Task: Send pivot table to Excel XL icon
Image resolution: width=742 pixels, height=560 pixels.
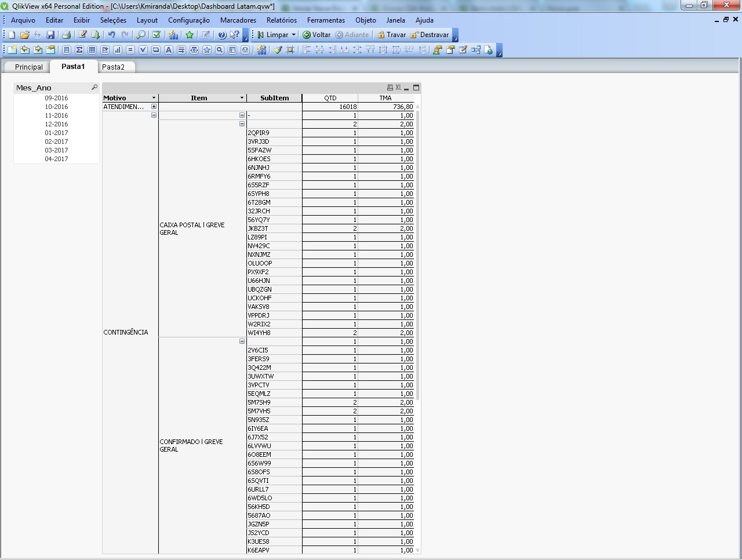Action: pos(398,88)
